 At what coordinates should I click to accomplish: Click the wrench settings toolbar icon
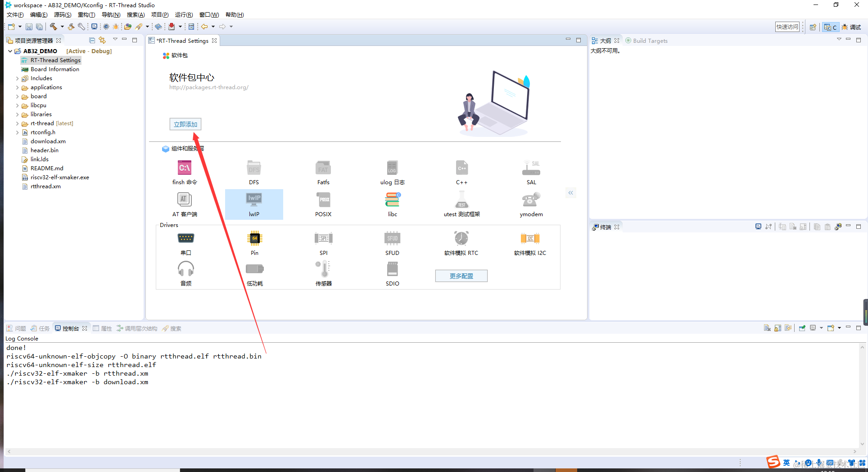(81, 27)
